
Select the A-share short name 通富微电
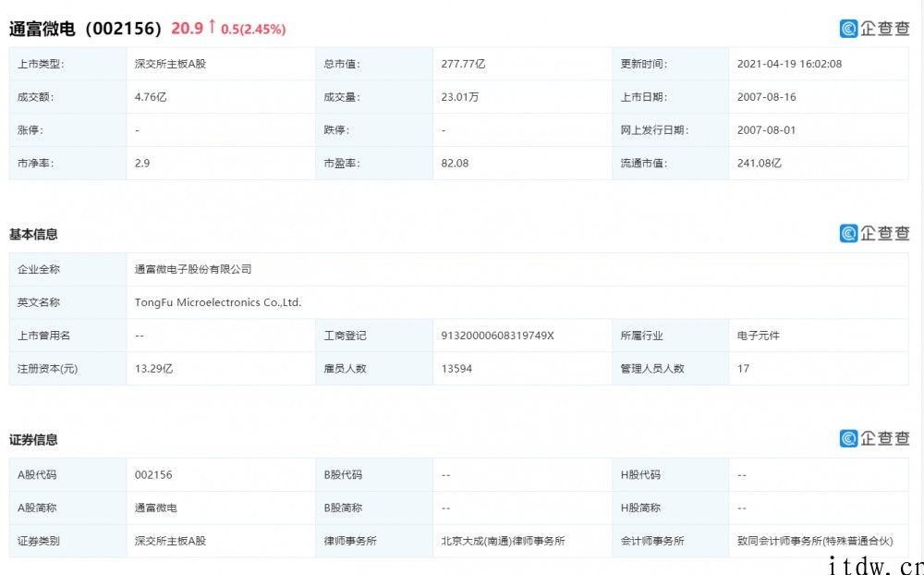pos(155,508)
